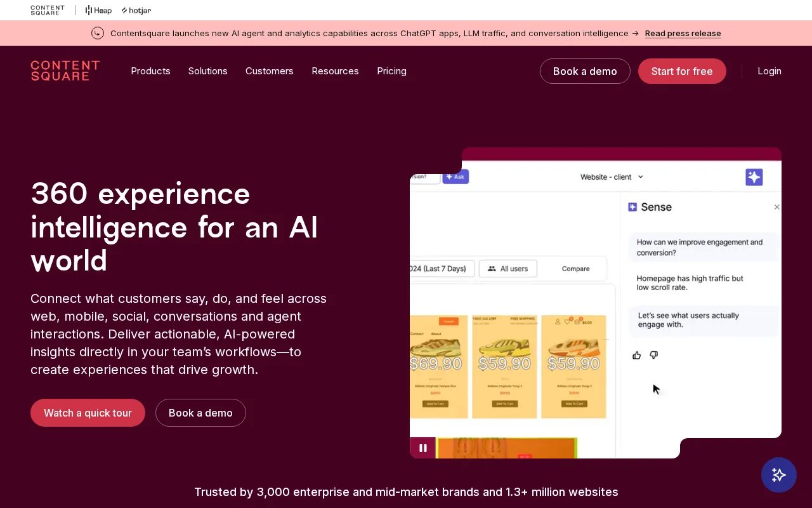Image resolution: width=812 pixels, height=508 pixels.
Task: Click the 'Trusted by 3,000 enterprise' text
Action: pyautogui.click(x=406, y=492)
